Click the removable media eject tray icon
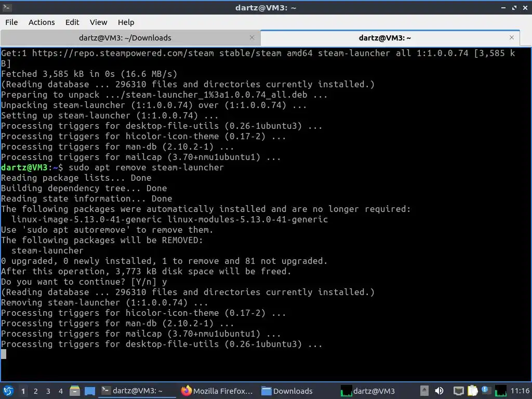This screenshot has width=532, height=399. pyautogui.click(x=424, y=391)
